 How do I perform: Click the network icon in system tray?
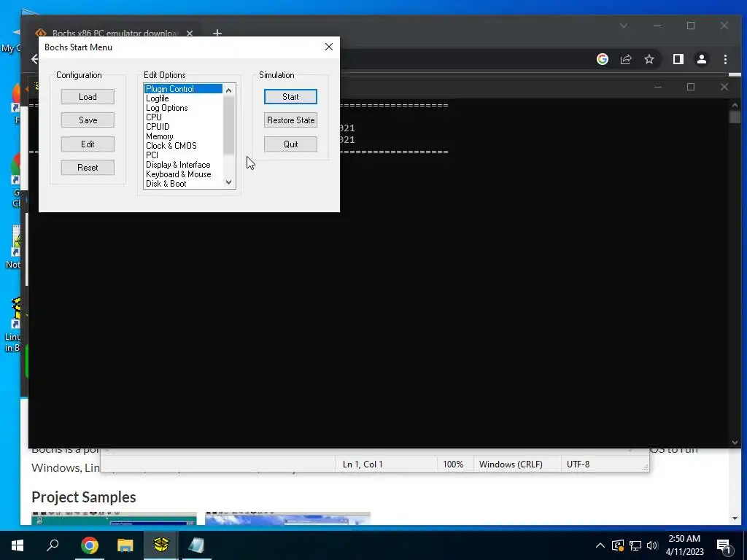pyautogui.click(x=635, y=545)
